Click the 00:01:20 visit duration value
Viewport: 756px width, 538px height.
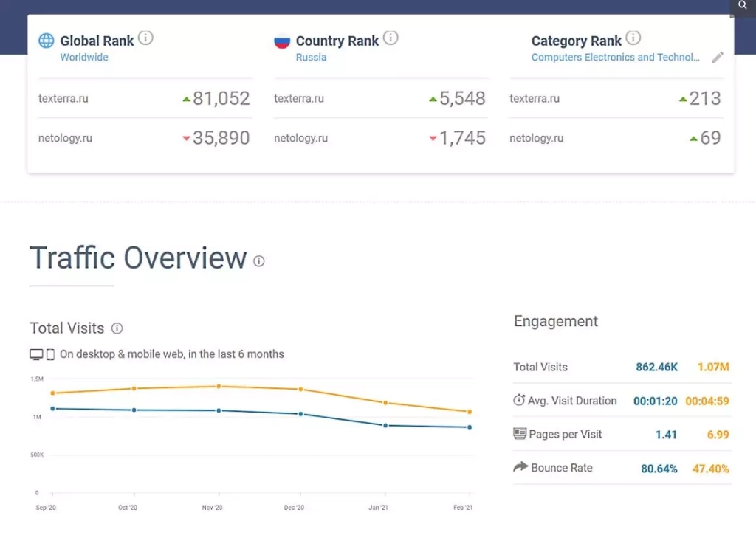pyautogui.click(x=656, y=401)
